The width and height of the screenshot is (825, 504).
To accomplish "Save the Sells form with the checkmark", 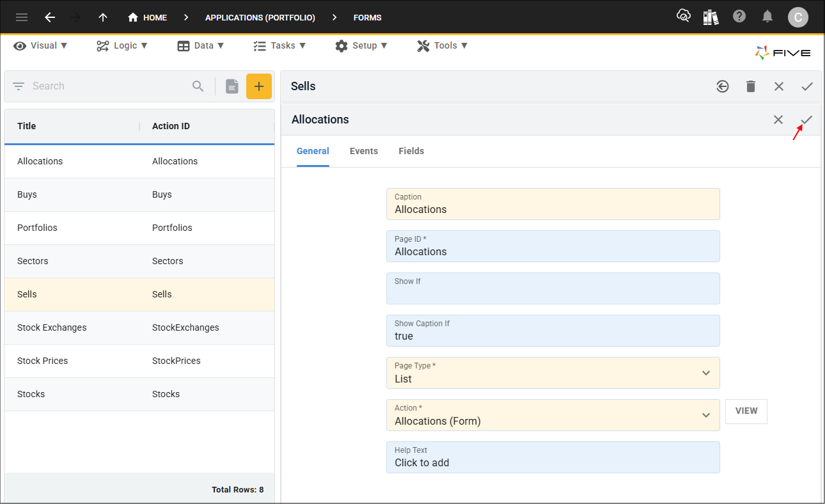I will pos(807,86).
